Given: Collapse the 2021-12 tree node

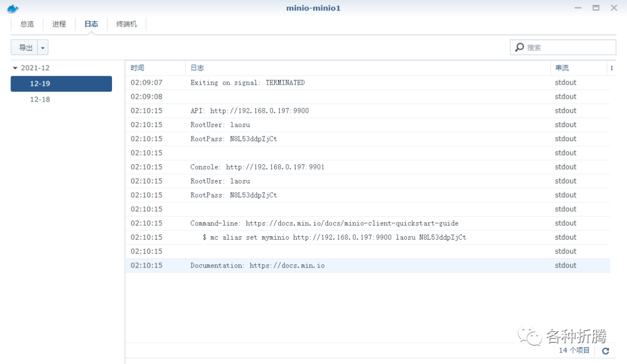Looking at the screenshot, I should click(15, 68).
